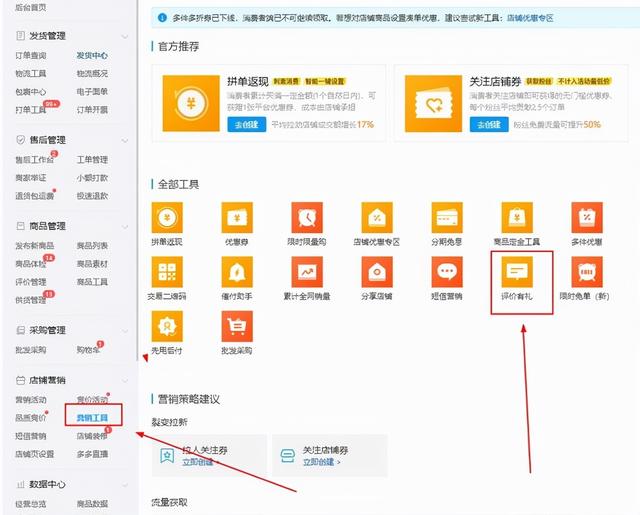Image resolution: width=640 pixels, height=515 pixels.
Task: Open 包裹中心 in the sidebar
Action: coord(31,92)
